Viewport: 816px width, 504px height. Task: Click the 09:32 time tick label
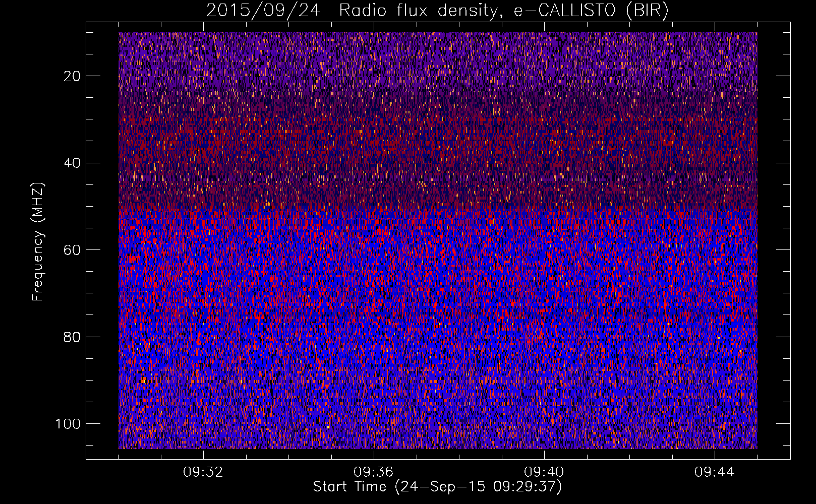(x=203, y=472)
